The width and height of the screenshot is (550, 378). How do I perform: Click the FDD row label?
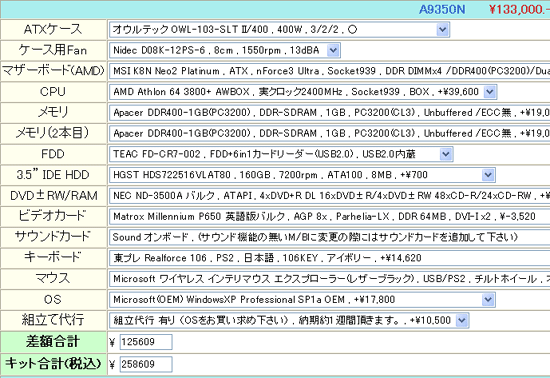(x=53, y=154)
